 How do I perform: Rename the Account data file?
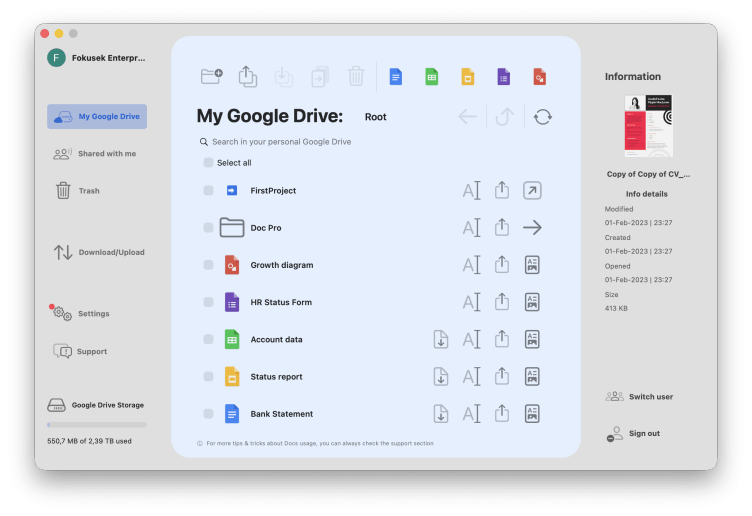pyautogui.click(x=471, y=339)
